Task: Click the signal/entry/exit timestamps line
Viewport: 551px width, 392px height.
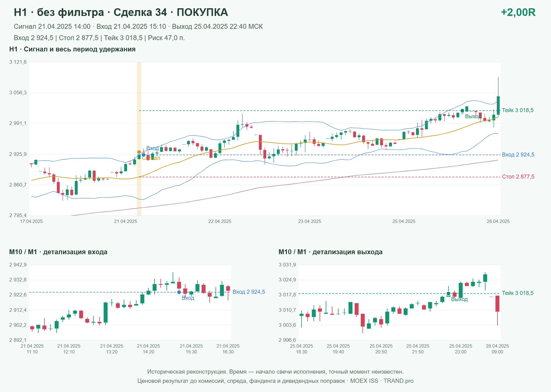Action: click(138, 27)
